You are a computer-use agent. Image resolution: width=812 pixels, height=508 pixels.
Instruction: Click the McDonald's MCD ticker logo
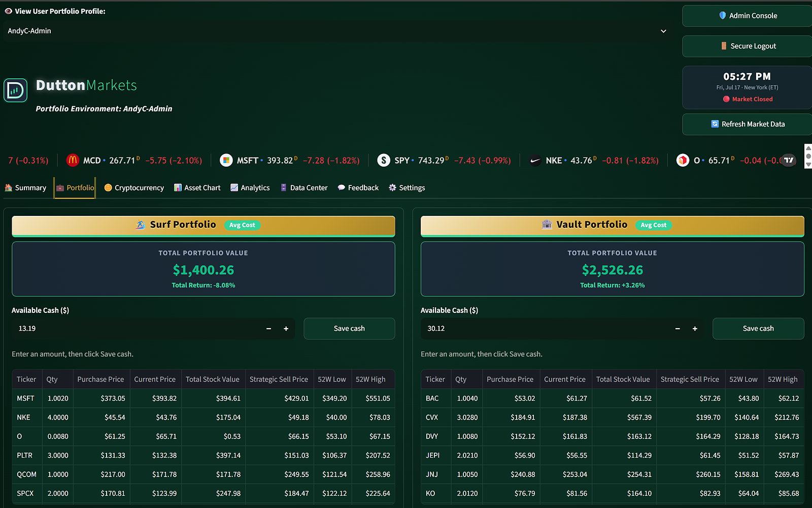73,161
